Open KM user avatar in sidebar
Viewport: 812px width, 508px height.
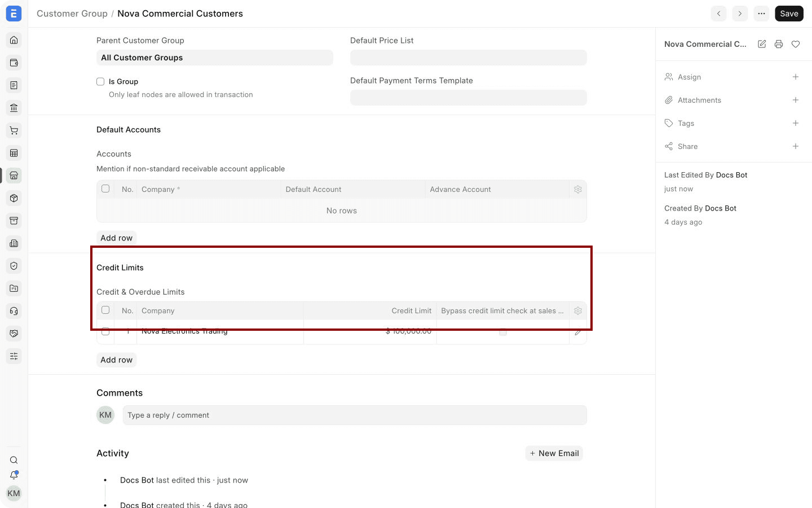[14, 493]
